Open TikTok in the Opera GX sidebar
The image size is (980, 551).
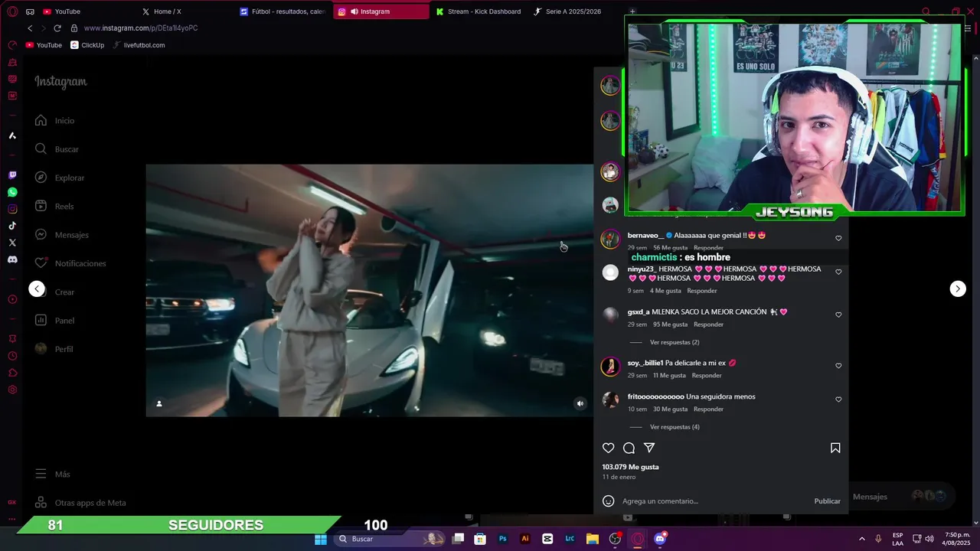[12, 226]
